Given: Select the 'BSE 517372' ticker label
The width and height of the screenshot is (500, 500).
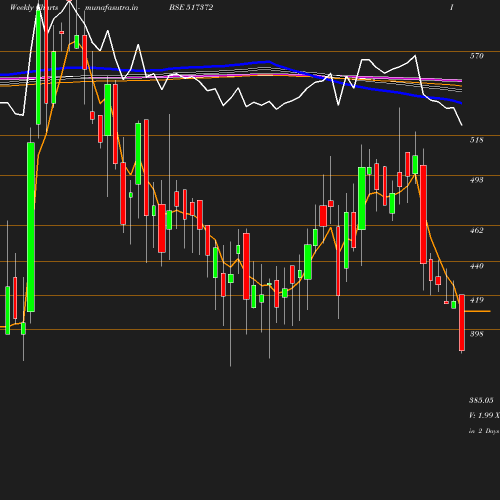Looking at the screenshot, I should click(191, 7).
